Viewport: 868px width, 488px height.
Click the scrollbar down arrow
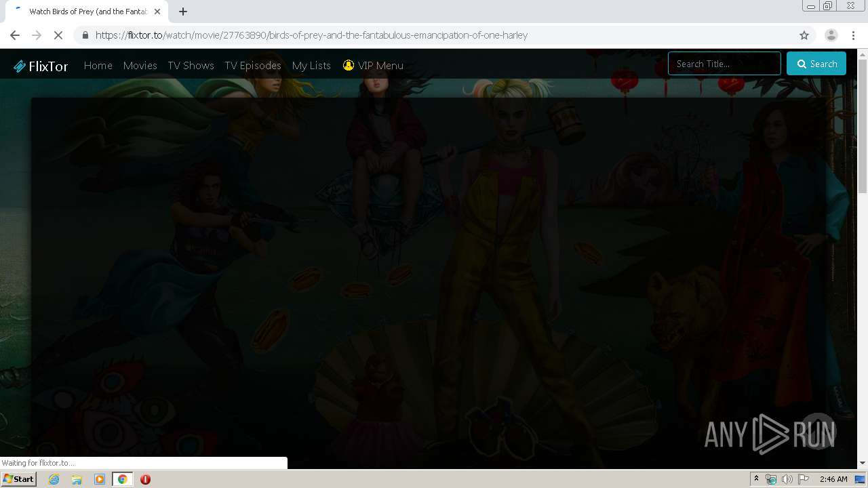point(863,463)
